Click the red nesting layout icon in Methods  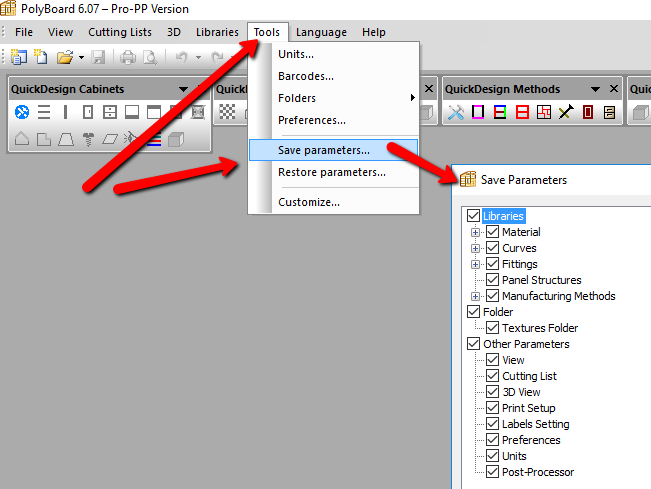point(544,112)
